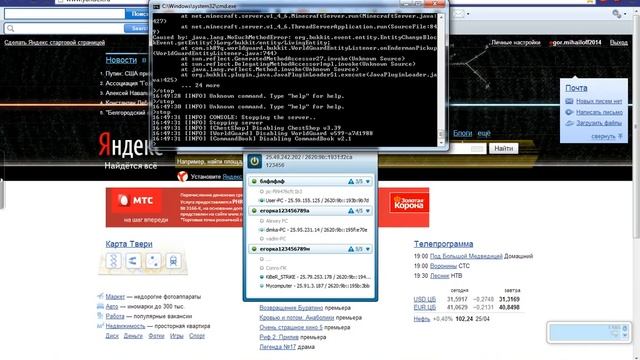Click warning icon on егорка123456789м network

[351, 249]
